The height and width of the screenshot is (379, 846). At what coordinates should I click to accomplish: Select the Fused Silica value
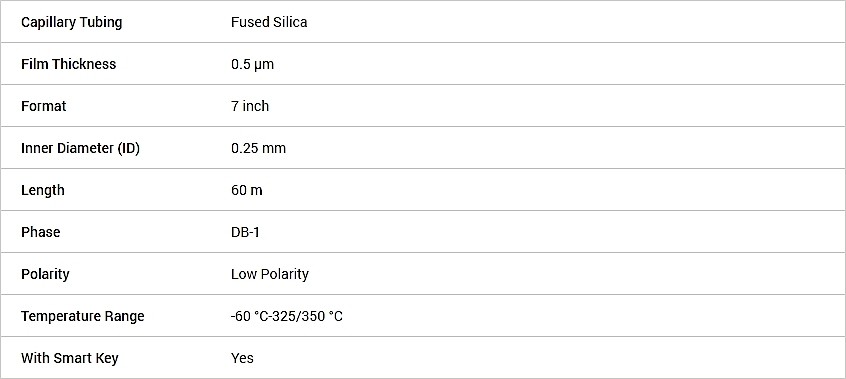269,22
